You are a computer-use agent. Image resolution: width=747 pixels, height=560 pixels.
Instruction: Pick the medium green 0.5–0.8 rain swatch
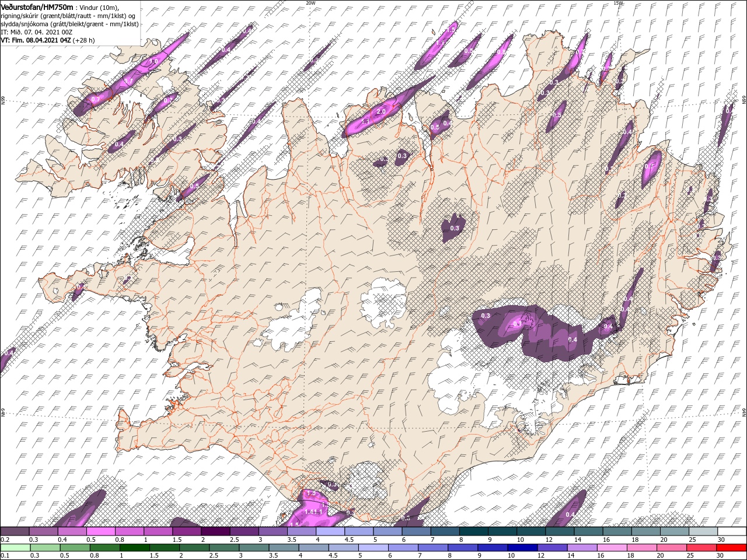click(x=74, y=548)
